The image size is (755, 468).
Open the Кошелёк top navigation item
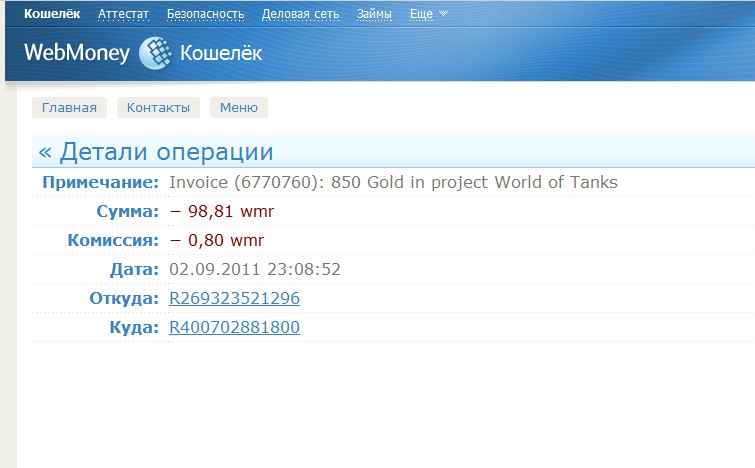(52, 13)
